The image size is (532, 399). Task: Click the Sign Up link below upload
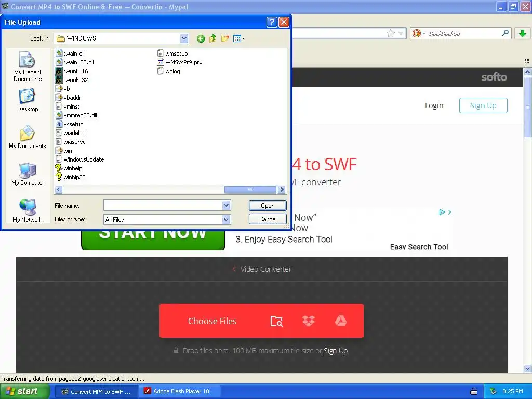336,351
